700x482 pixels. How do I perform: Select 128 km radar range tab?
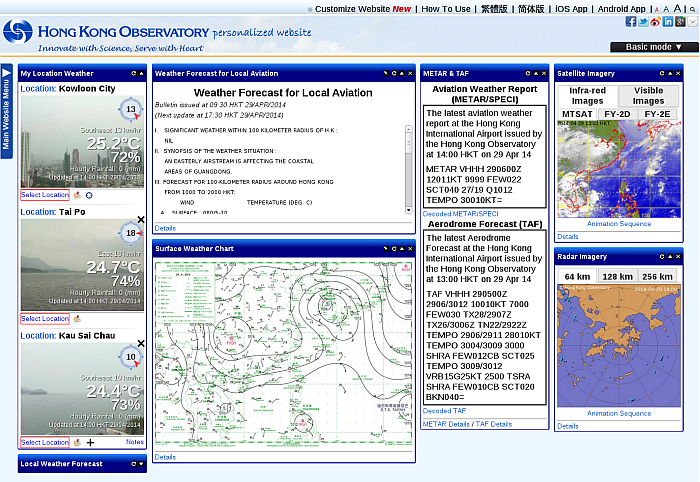click(617, 276)
